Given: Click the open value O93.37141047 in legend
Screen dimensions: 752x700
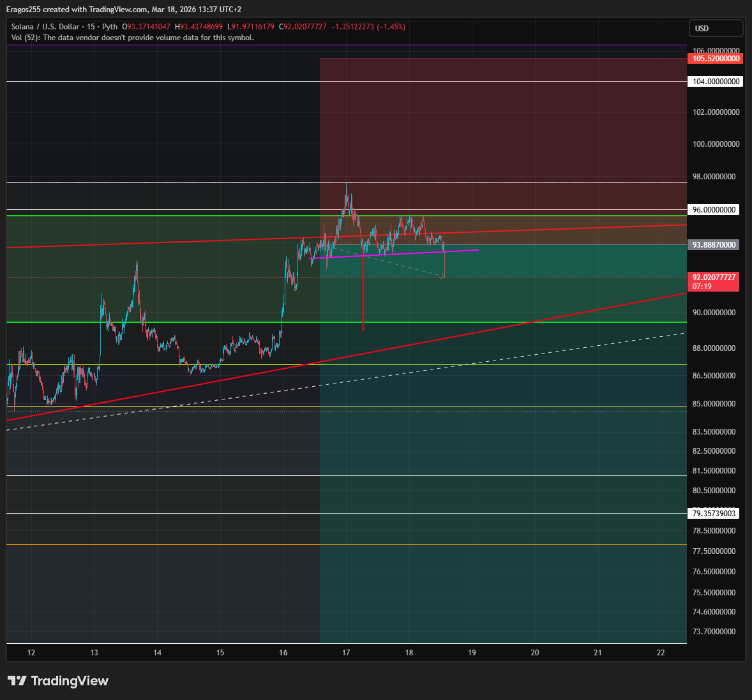Looking at the screenshot, I should (146, 27).
